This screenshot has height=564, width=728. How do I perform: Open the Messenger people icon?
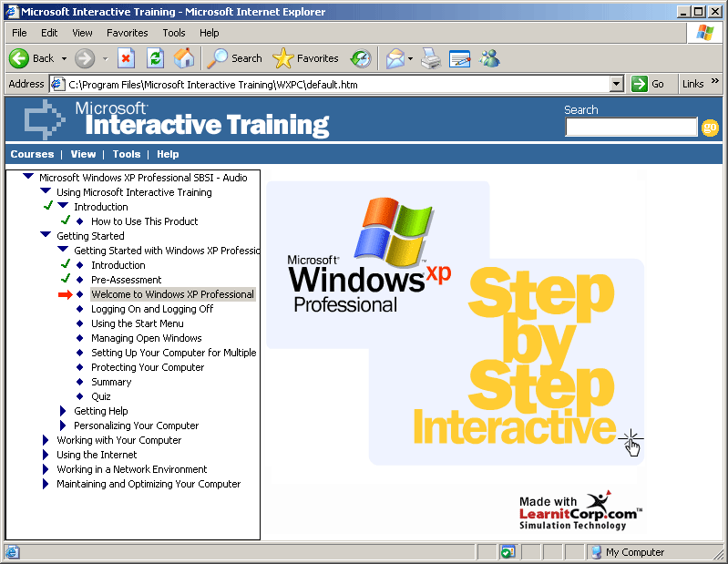point(490,58)
